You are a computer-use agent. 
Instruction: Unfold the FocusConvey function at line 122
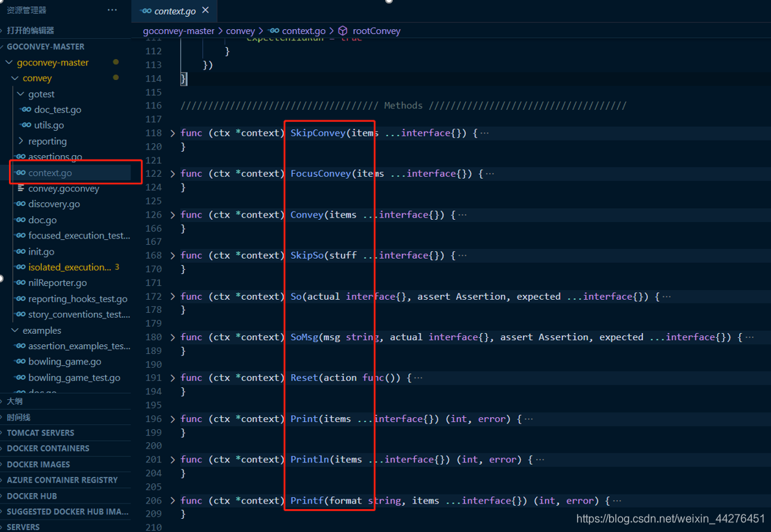coord(172,174)
